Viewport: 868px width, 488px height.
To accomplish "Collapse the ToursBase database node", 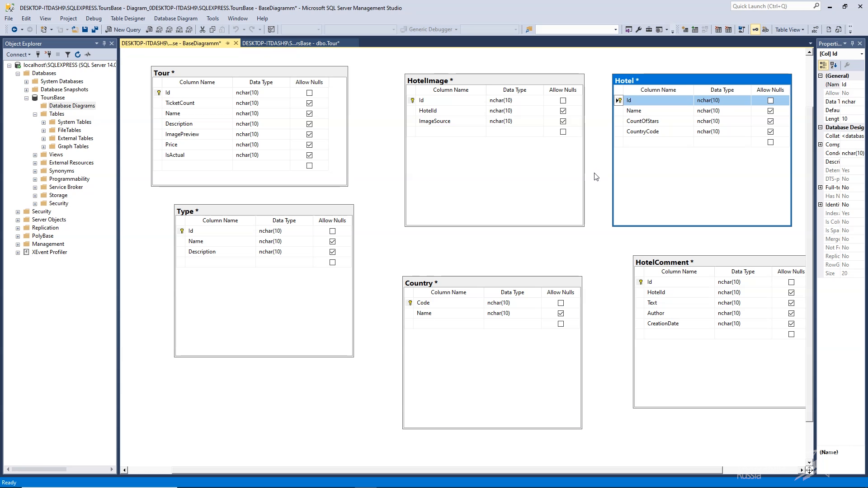I will 26,98.
